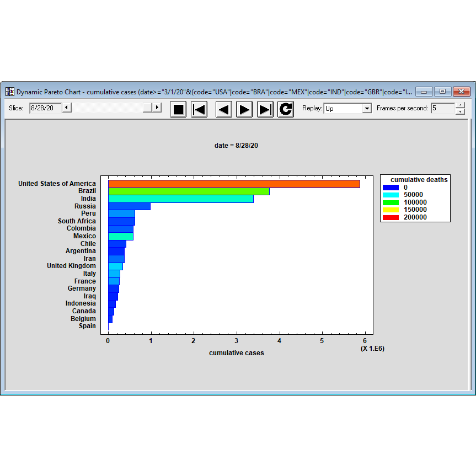
Task: Click the Frames per second field
Action: click(x=442, y=109)
